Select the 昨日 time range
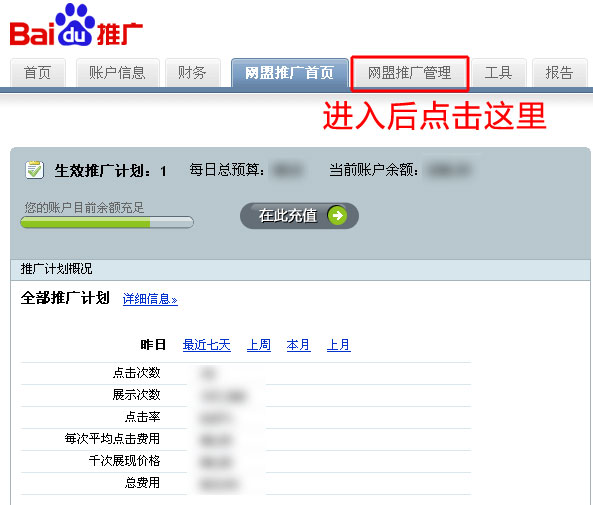The height and width of the screenshot is (505, 593). point(153,345)
